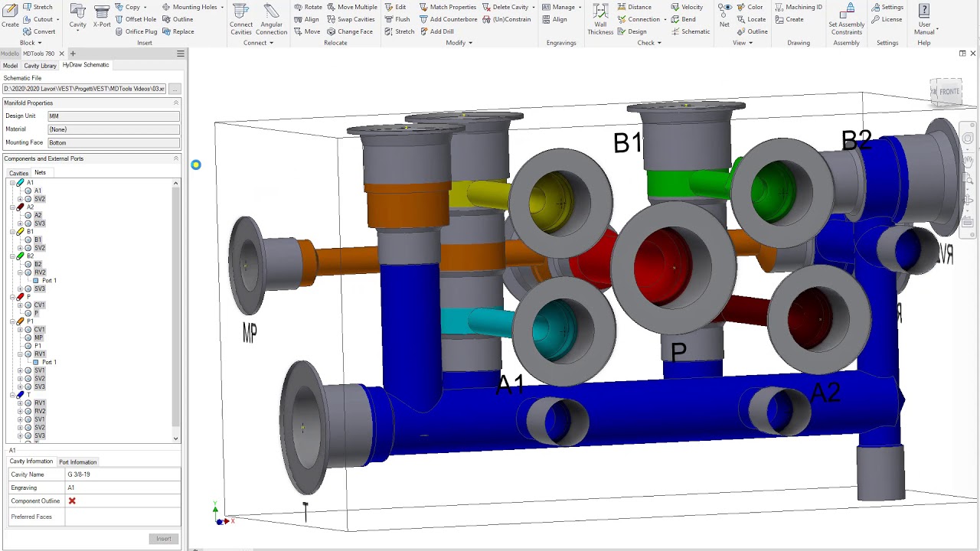Click the blue T net color swatch
The image size is (980, 551).
point(21,395)
